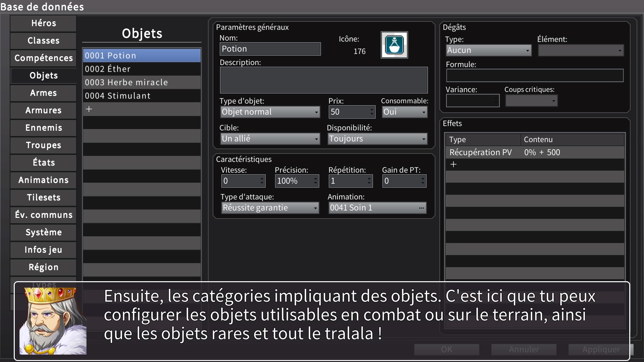Click the Description text box
Image resolution: width=644 pixels, height=362 pixels.
[324, 80]
